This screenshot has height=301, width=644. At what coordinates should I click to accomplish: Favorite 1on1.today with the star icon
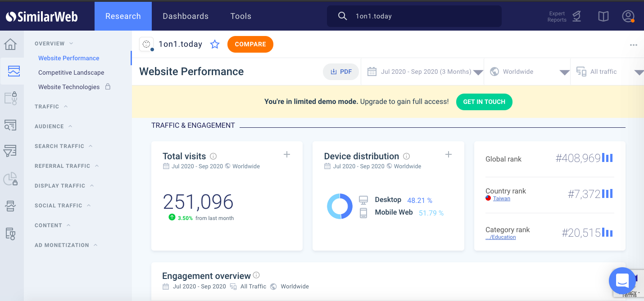(x=215, y=44)
